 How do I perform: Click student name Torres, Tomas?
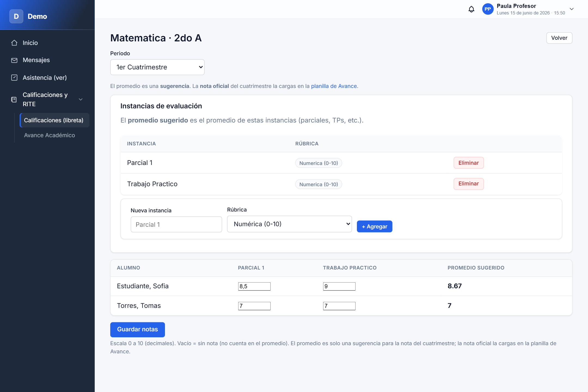[139, 306]
